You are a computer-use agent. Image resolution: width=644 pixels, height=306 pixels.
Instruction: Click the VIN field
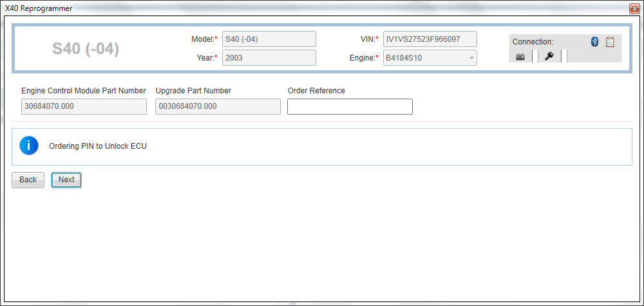pos(430,39)
